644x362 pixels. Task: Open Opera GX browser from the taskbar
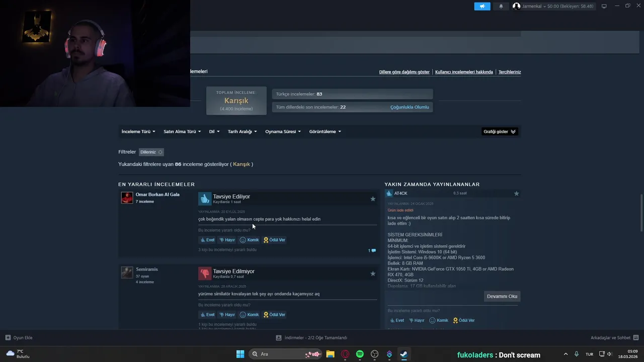coord(345,354)
